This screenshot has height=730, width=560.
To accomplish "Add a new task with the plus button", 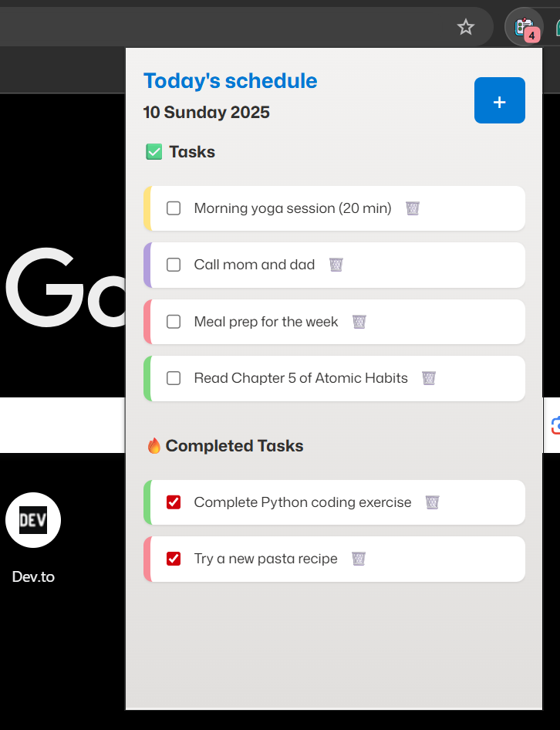I will click(499, 101).
